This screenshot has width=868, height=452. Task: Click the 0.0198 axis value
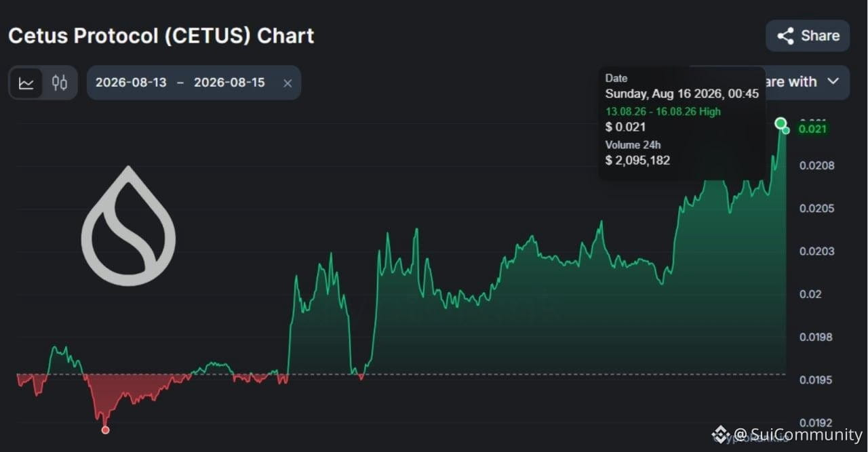(817, 337)
